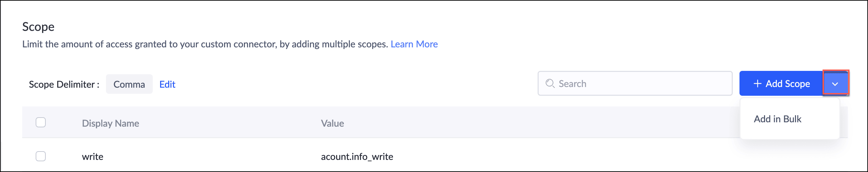868x172 pixels.
Task: Click the scope description sentence text
Action: pyautogui.click(x=205, y=44)
